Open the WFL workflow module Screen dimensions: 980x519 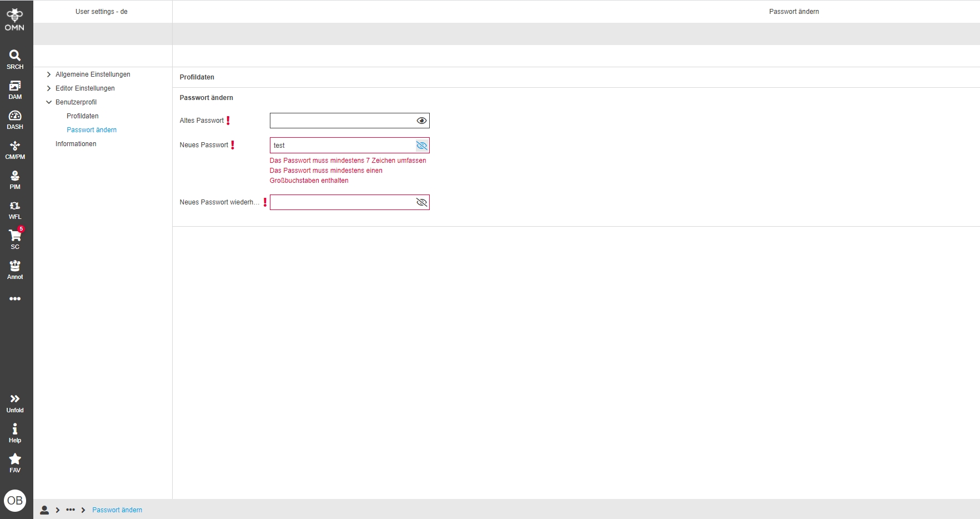(15, 209)
